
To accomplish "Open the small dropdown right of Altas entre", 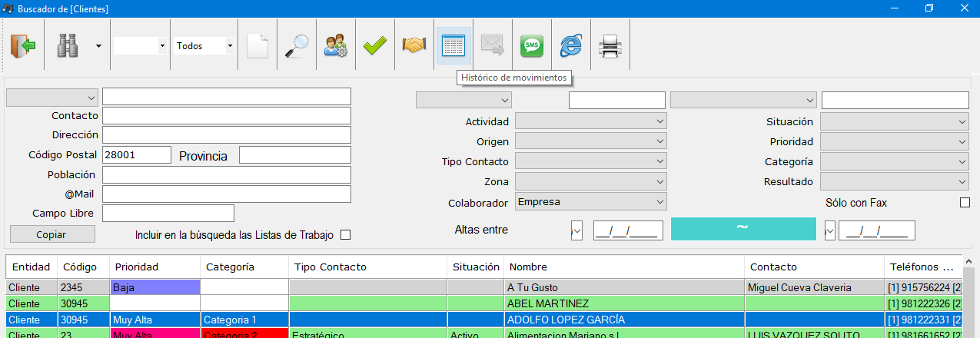I will tap(576, 230).
